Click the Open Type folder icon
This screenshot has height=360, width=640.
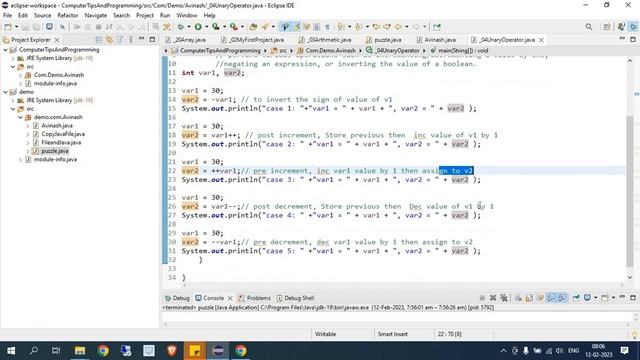253,27
